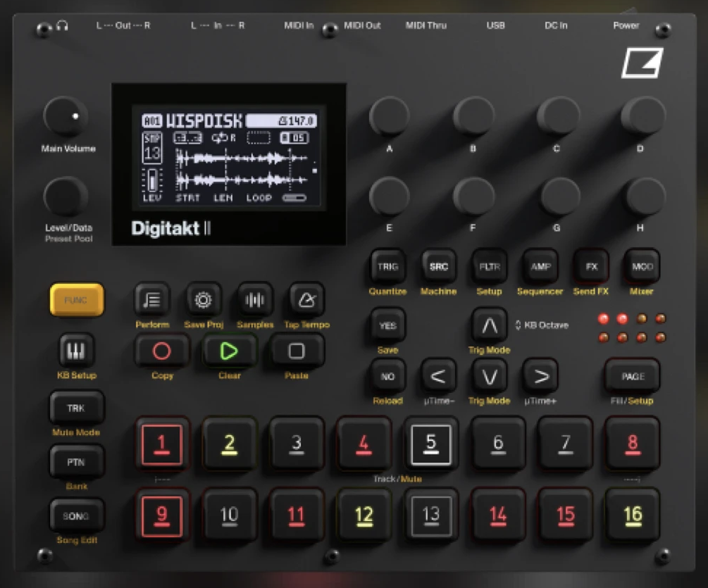Click the PAGE button

pyautogui.click(x=633, y=376)
